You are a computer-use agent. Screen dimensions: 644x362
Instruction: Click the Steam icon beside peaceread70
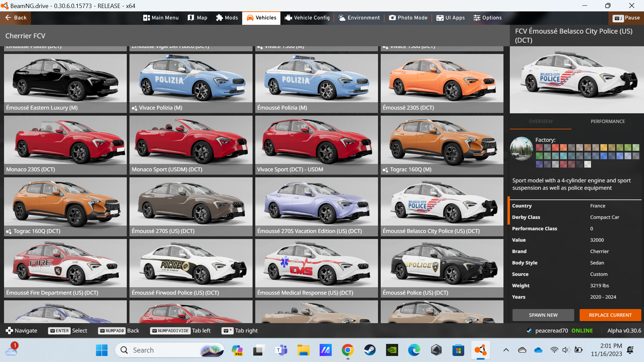coord(529,330)
